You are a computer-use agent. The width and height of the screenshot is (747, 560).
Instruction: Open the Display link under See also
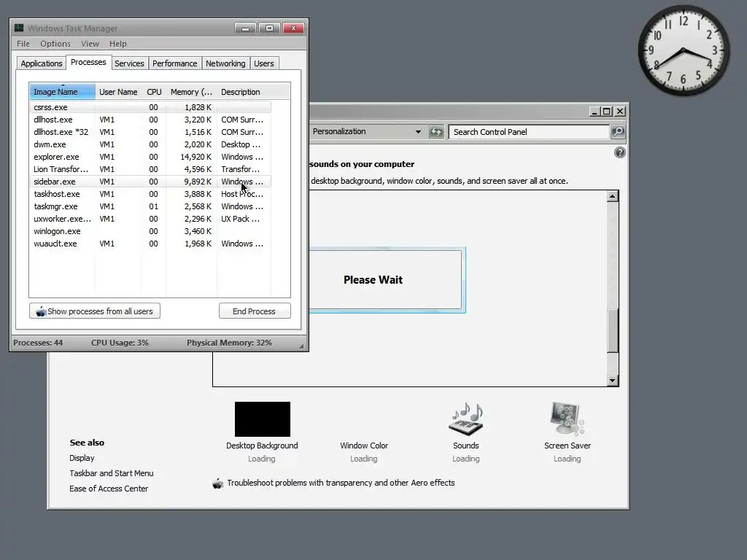click(x=82, y=458)
